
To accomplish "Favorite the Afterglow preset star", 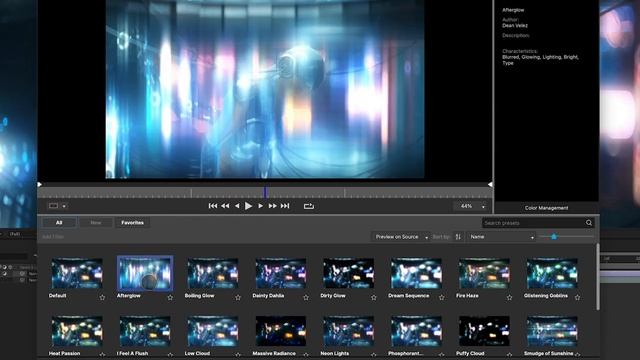I will coord(170,298).
